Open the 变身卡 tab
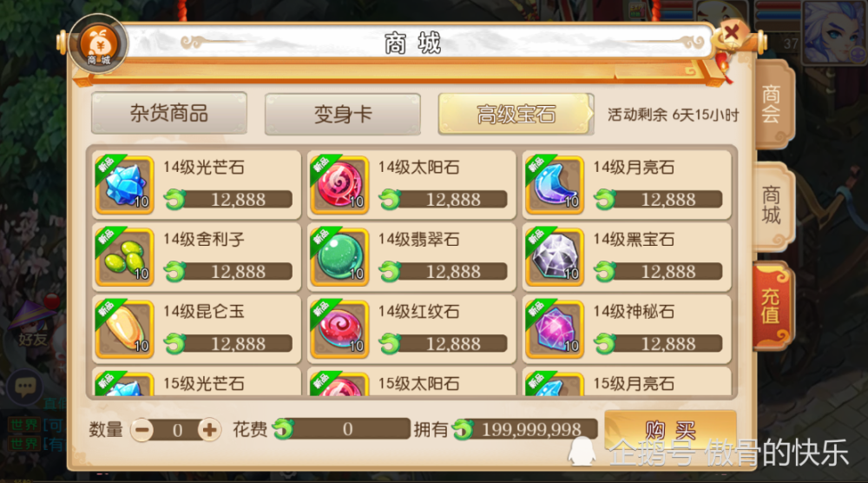The height and width of the screenshot is (483, 868). (343, 114)
